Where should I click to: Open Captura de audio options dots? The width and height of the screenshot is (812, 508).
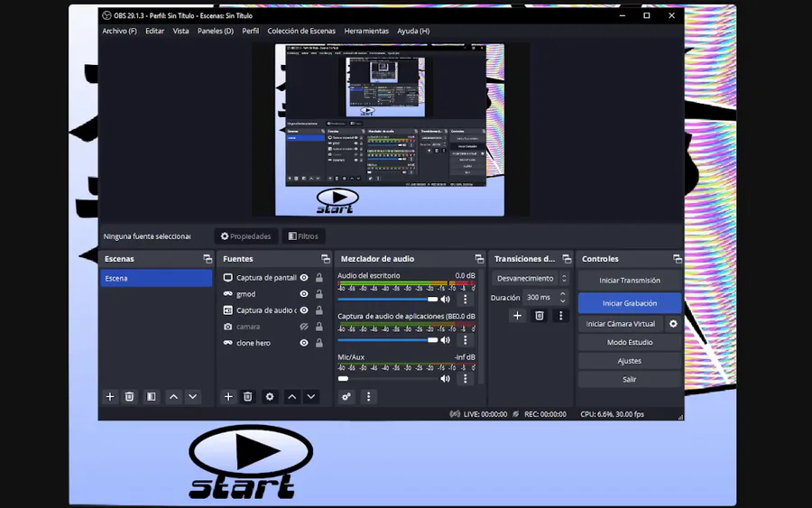(x=465, y=340)
